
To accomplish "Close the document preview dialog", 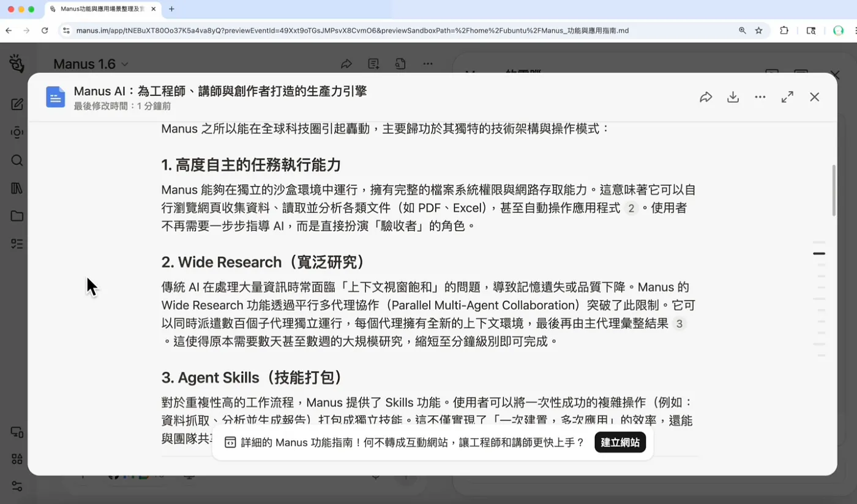I will 814,97.
